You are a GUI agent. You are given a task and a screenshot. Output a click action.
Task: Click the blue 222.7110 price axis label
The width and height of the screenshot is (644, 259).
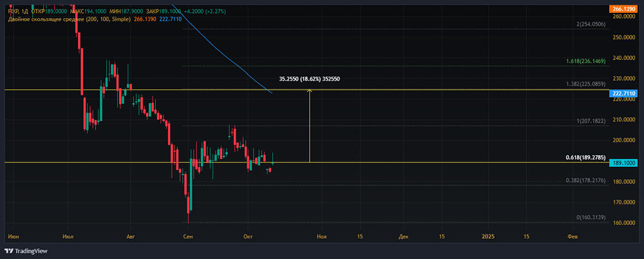coord(623,93)
